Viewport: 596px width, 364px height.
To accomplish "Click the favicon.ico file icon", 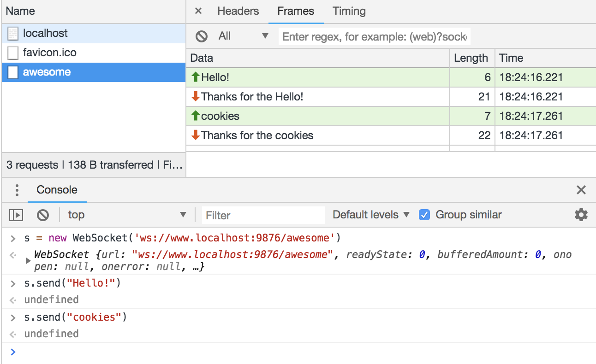I will pyautogui.click(x=13, y=53).
